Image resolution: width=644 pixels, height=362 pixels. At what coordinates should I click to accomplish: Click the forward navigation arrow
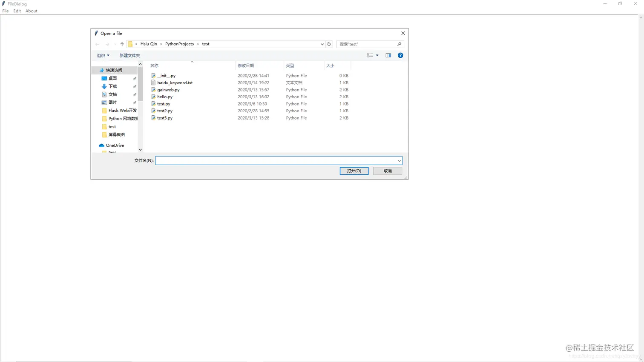tap(107, 44)
